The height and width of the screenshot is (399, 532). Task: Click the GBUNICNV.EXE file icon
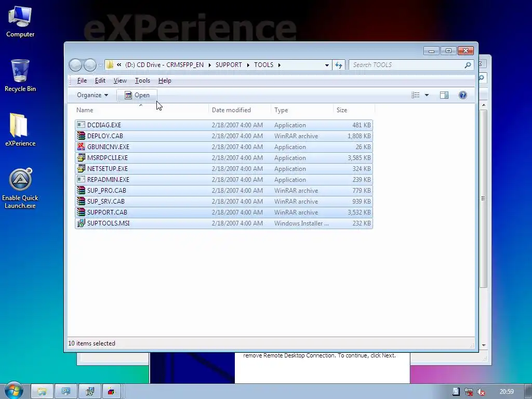tap(81, 147)
